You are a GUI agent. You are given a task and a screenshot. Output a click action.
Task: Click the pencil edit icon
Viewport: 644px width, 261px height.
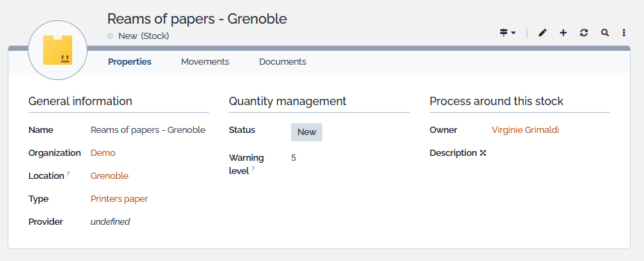(543, 33)
